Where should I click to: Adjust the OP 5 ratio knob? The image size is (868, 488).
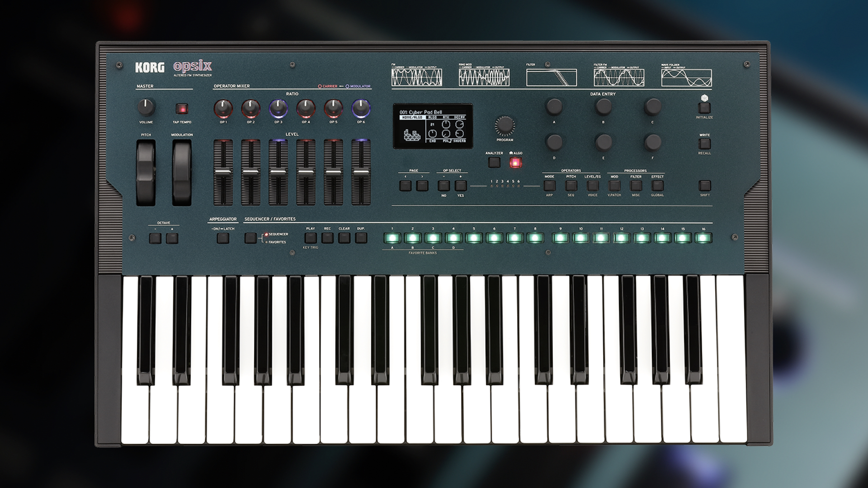pyautogui.click(x=333, y=108)
